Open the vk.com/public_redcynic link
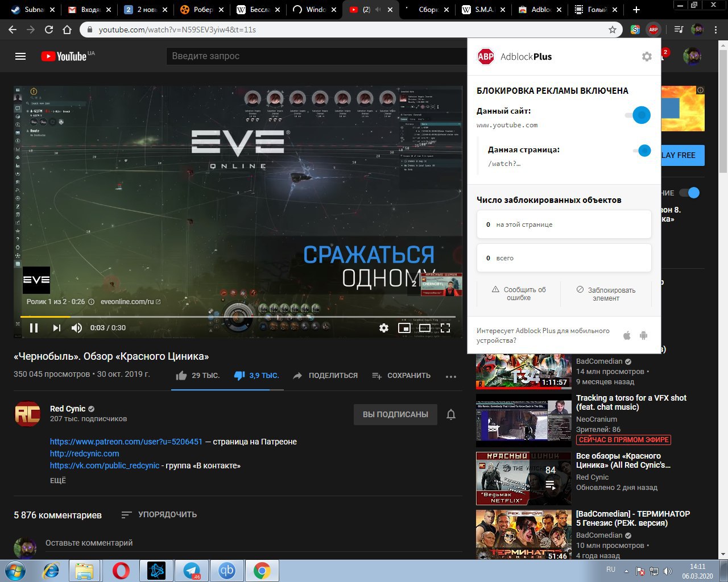The image size is (728, 582). pos(105,465)
